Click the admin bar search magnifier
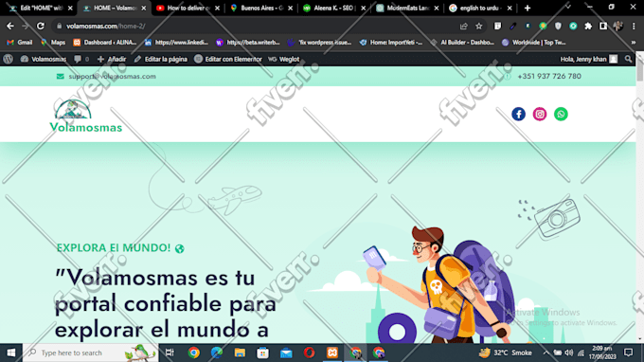 [x=628, y=59]
